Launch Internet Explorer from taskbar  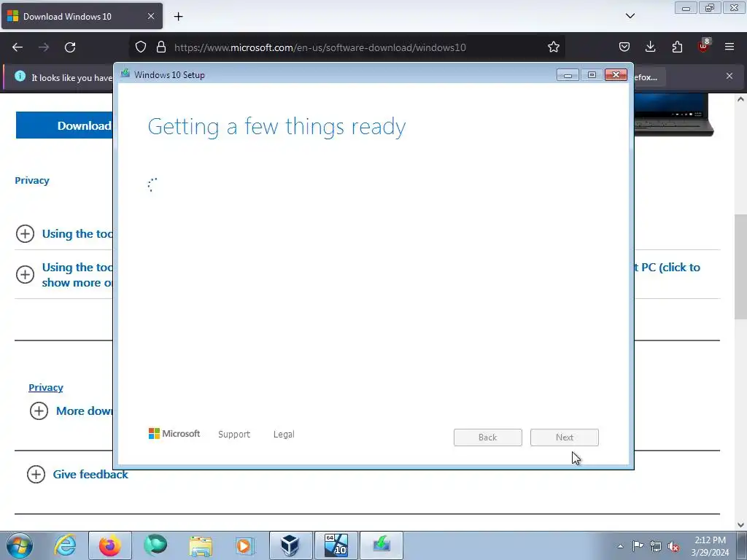tap(65, 545)
